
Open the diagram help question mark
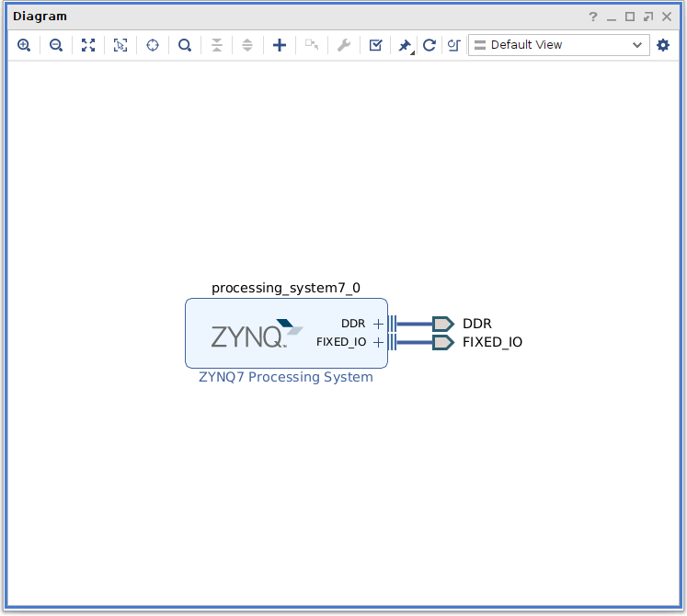593,17
